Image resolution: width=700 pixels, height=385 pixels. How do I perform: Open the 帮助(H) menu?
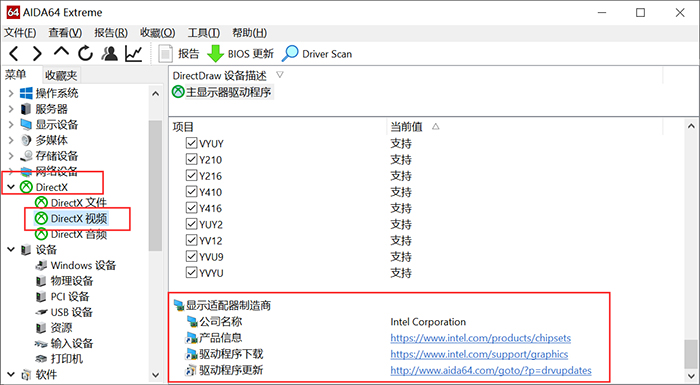(250, 33)
